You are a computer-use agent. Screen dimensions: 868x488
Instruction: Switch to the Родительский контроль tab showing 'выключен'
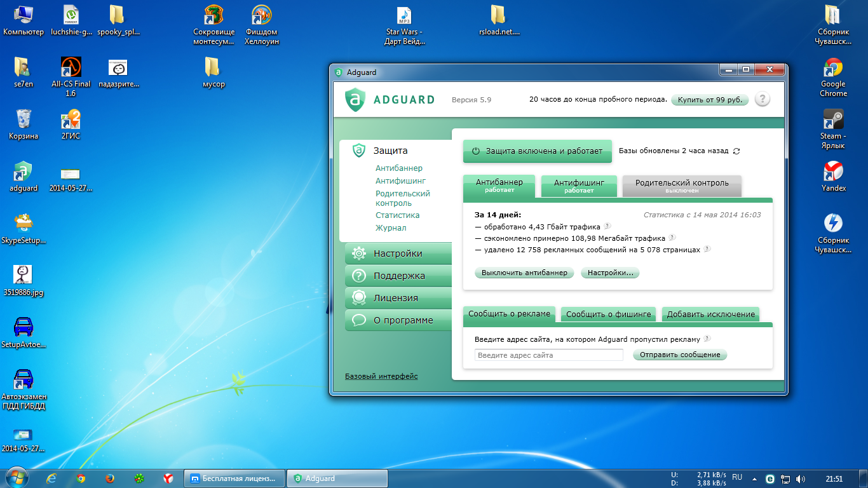pos(682,186)
